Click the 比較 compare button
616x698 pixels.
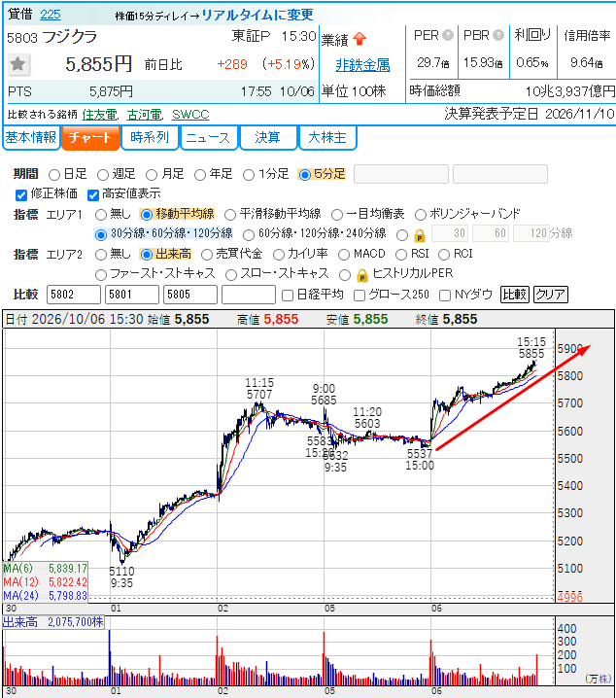tap(515, 295)
